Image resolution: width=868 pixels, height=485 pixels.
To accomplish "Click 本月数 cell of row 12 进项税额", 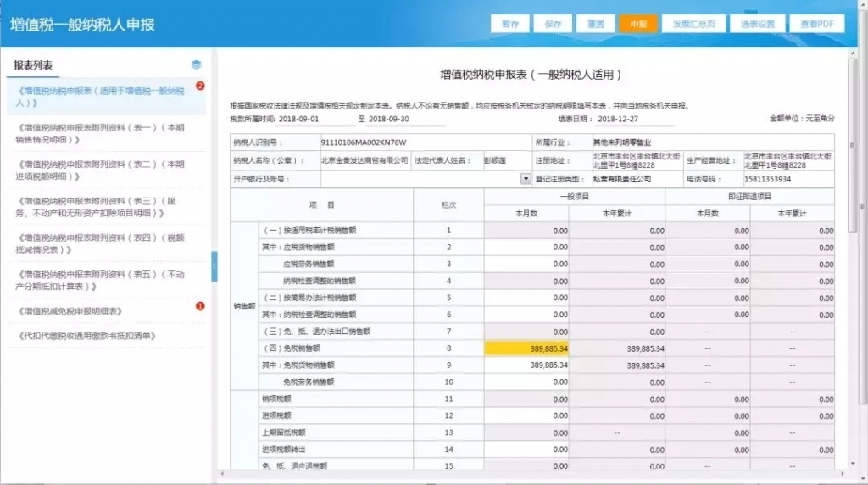I will pyautogui.click(x=526, y=415).
